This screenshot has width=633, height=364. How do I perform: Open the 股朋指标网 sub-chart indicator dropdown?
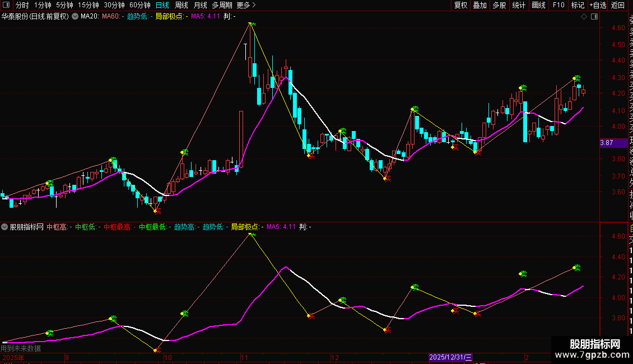[5, 227]
